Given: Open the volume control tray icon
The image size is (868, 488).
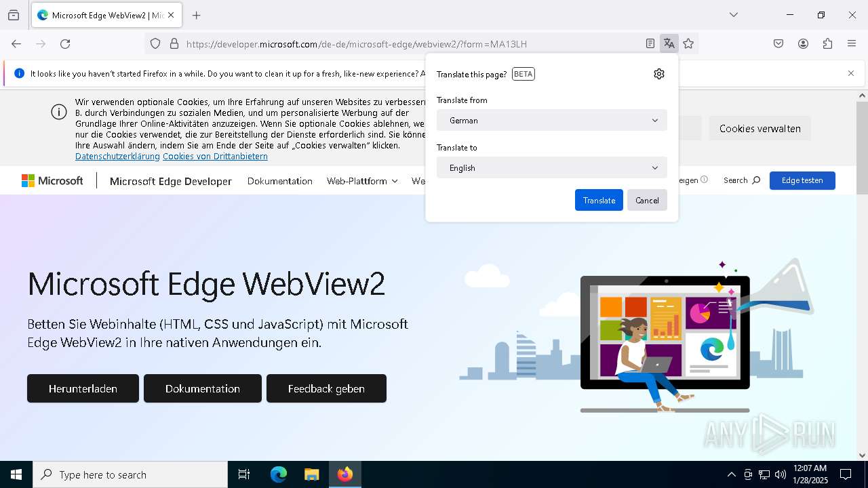Looking at the screenshot, I should tap(781, 474).
